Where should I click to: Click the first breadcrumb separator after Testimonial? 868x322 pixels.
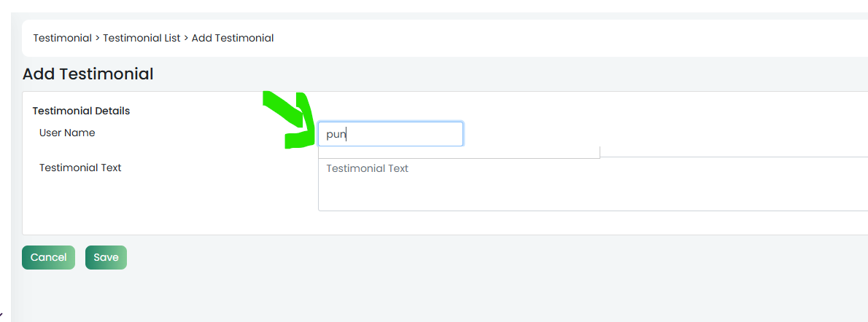tap(97, 38)
